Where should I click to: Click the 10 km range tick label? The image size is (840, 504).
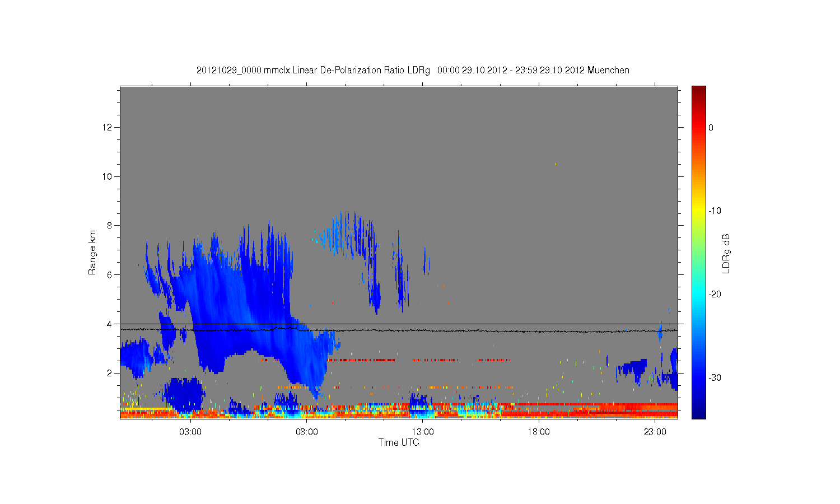click(108, 176)
